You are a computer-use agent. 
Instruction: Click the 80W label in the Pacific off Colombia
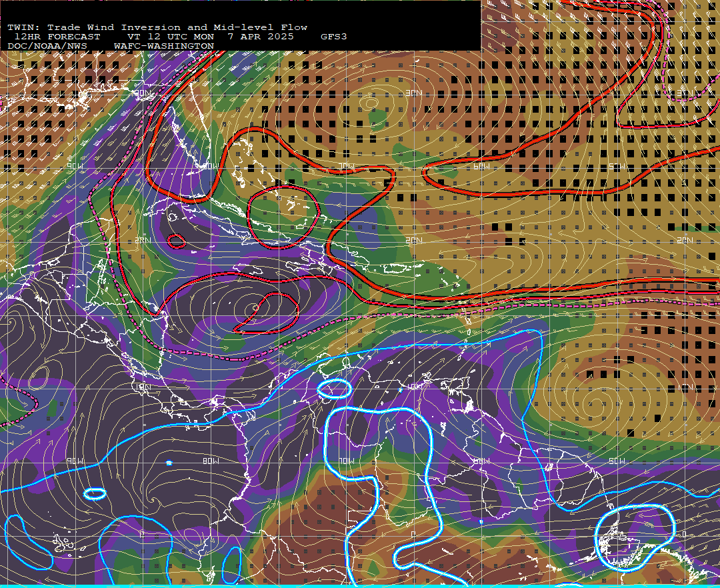(x=210, y=461)
